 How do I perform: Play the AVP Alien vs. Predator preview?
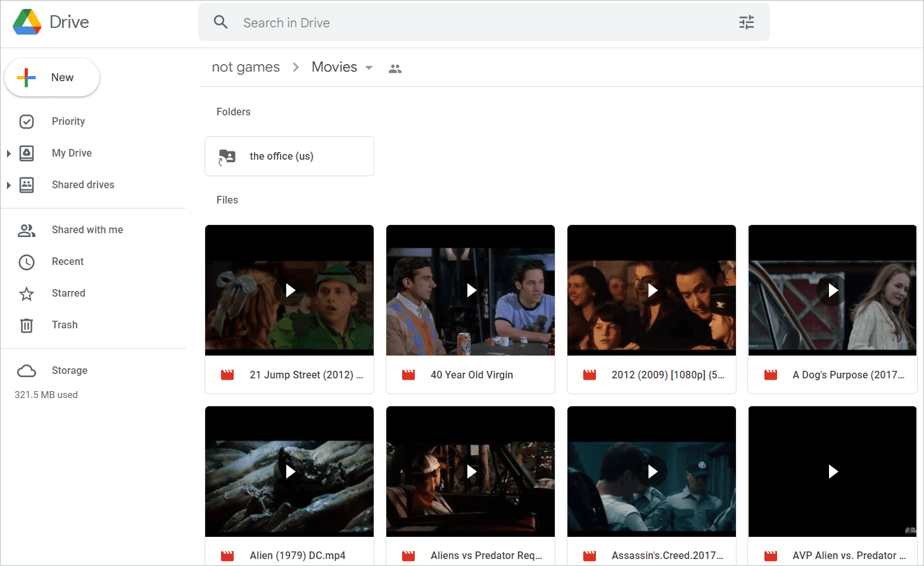tap(833, 472)
